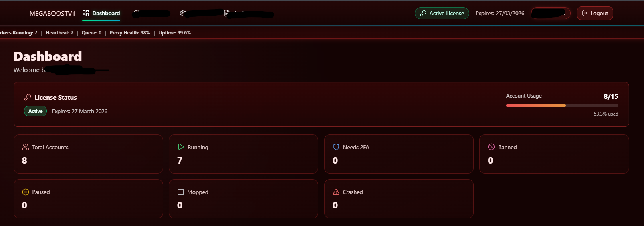Image resolution: width=644 pixels, height=226 pixels.
Task: Click the key icon beside License Status
Action: tap(28, 97)
